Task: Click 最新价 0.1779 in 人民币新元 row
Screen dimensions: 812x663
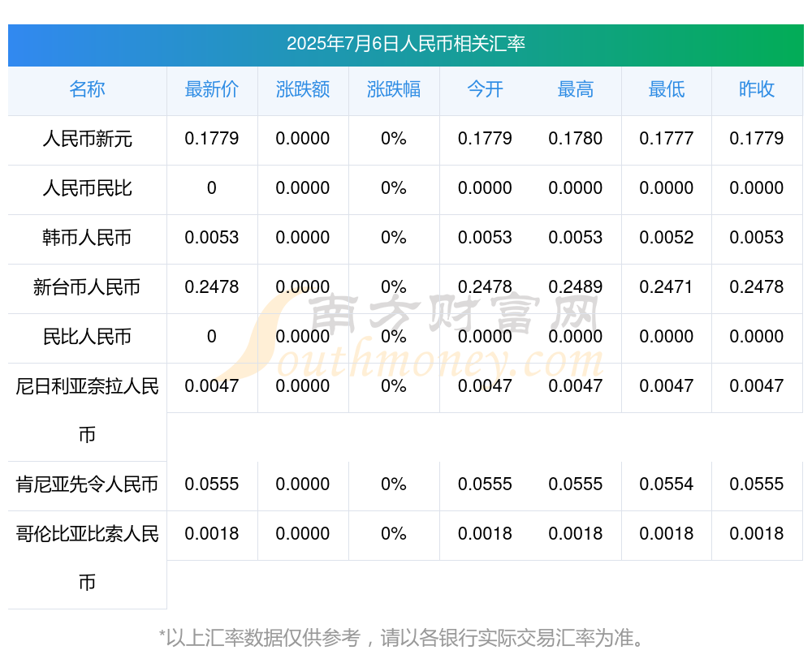Action: tap(212, 139)
